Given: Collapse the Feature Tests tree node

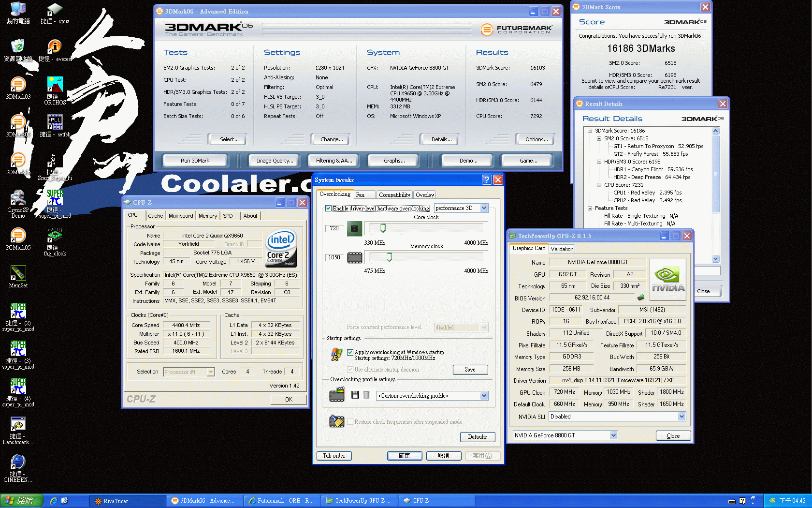Looking at the screenshot, I should pyautogui.click(x=590, y=208).
